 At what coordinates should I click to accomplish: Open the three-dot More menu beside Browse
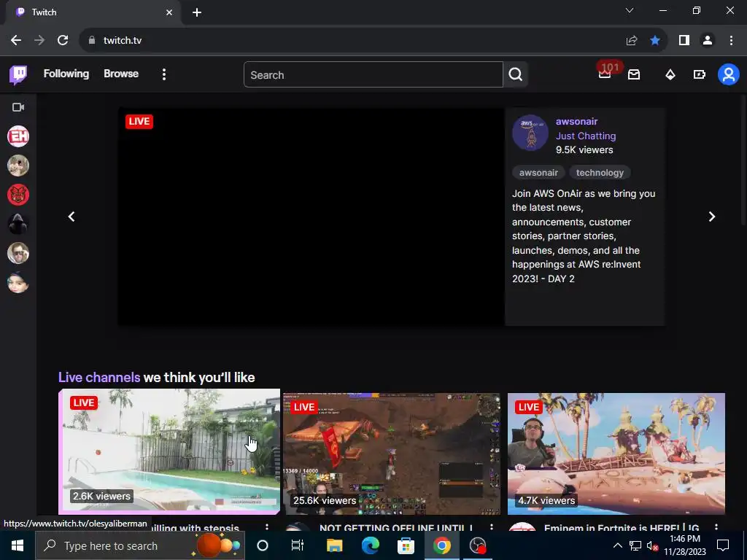pyautogui.click(x=164, y=74)
